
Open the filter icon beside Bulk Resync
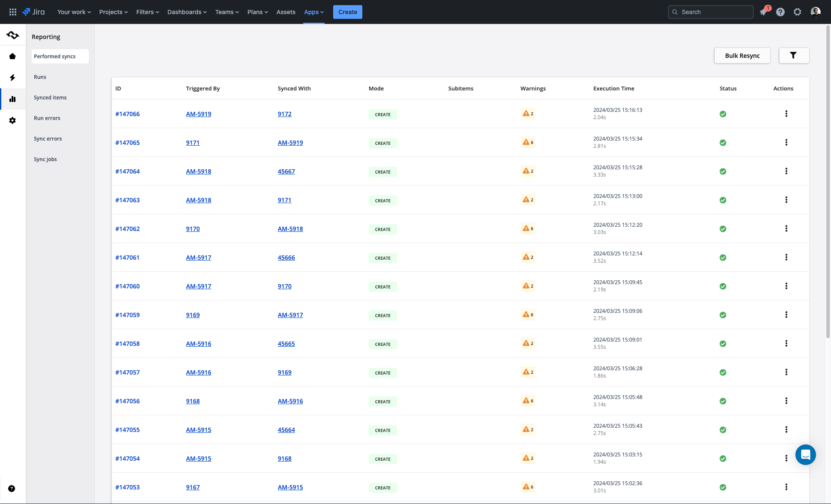(794, 55)
